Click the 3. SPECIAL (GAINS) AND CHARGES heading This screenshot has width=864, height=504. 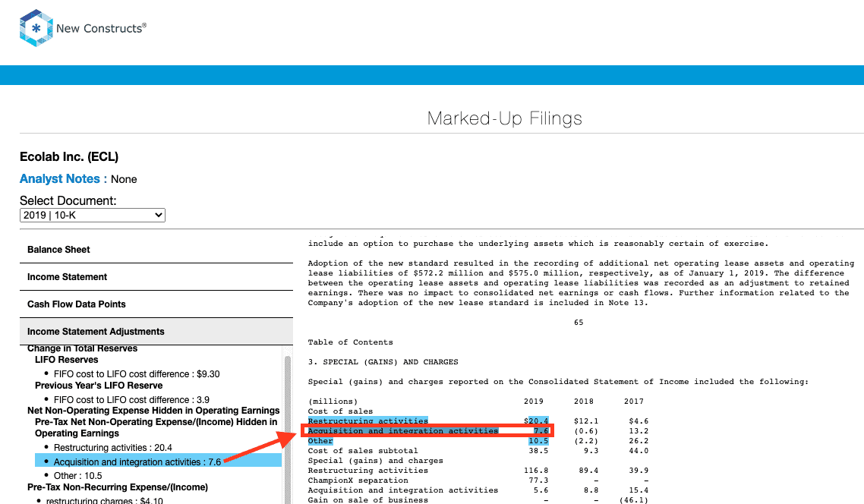pyautogui.click(x=383, y=362)
